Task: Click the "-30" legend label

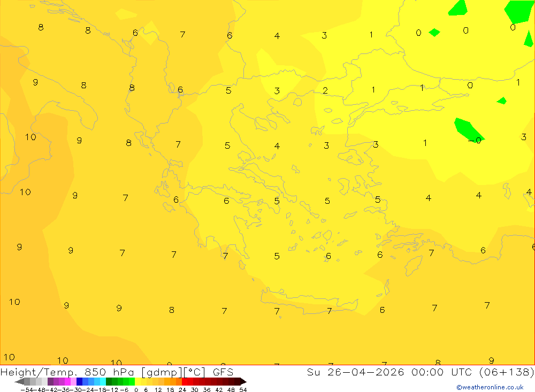Action: coord(76,390)
